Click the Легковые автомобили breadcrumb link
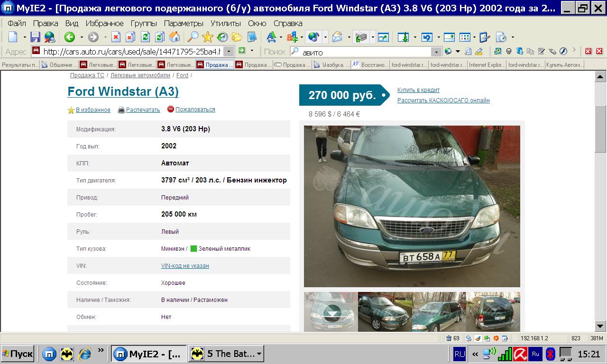Screen dimensions: 607x364 (x=140, y=75)
